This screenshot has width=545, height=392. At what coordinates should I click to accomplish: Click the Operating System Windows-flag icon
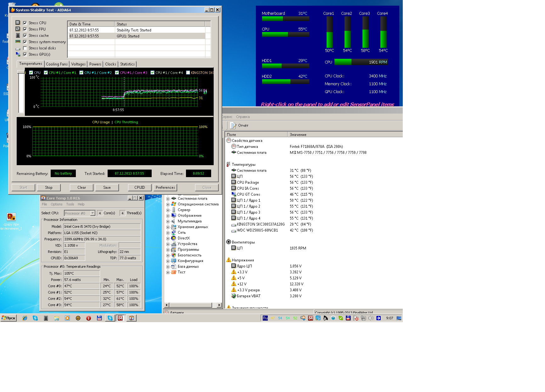pos(173,204)
